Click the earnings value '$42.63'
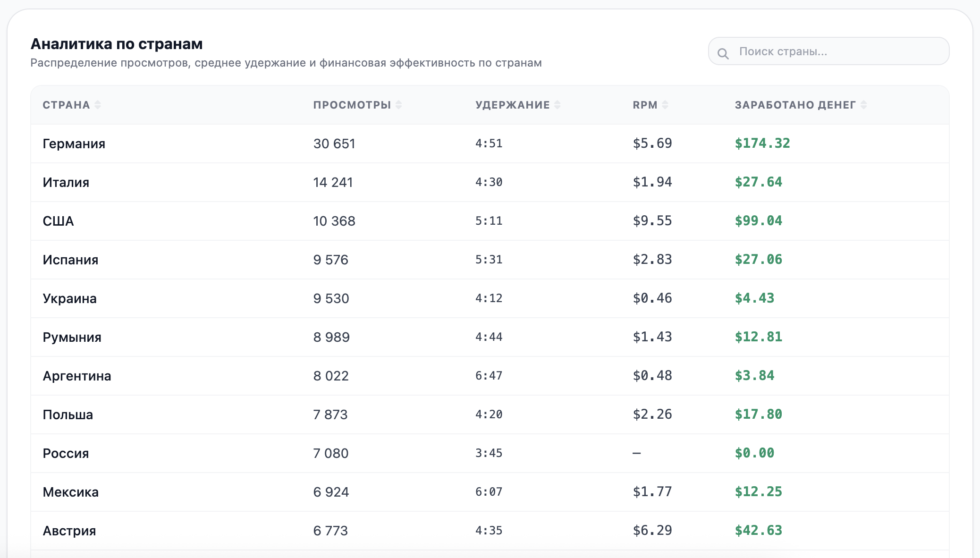980x558 pixels. click(759, 531)
